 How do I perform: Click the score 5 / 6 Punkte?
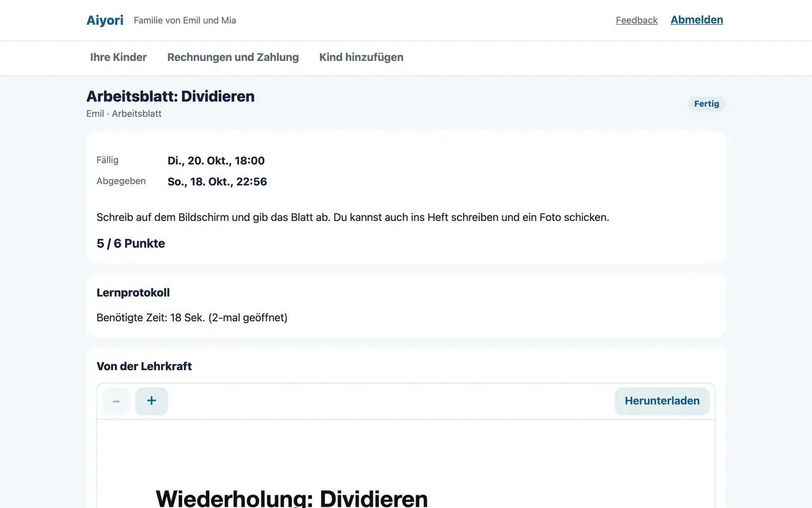click(x=131, y=244)
